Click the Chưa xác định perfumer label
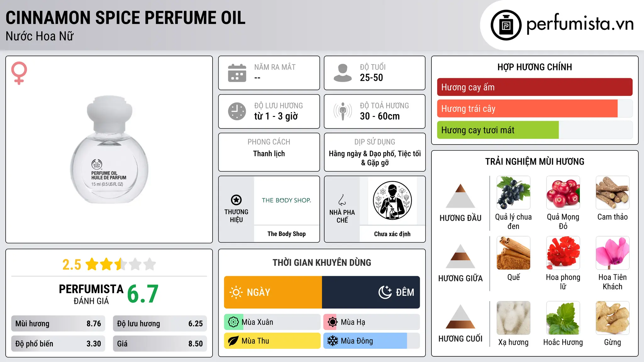Image resolution: width=644 pixels, height=362 pixels. click(x=392, y=234)
